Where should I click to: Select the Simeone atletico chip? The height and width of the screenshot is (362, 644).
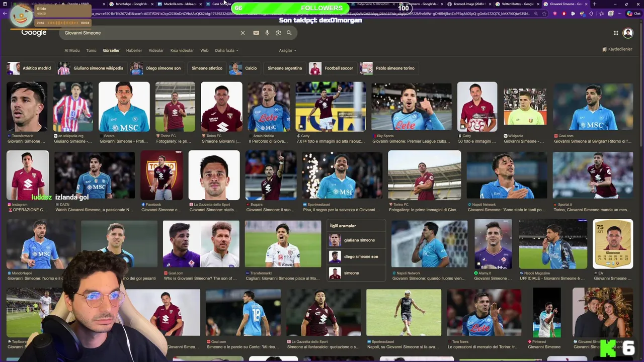pos(207,68)
